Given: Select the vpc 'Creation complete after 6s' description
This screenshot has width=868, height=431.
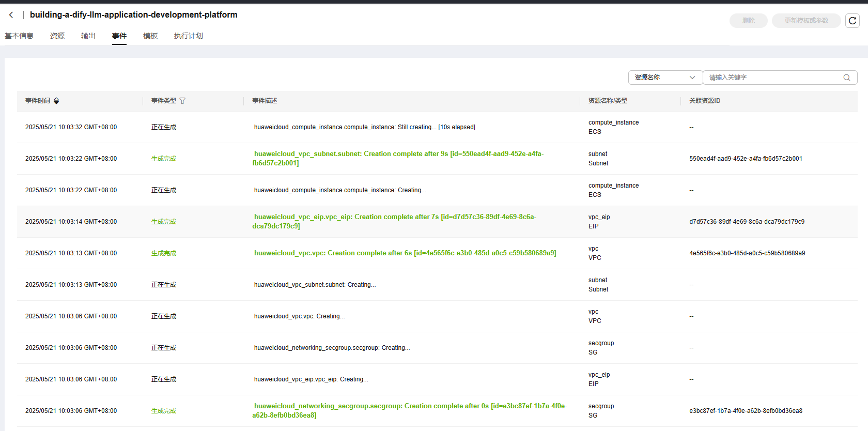Looking at the screenshot, I should click(x=405, y=253).
